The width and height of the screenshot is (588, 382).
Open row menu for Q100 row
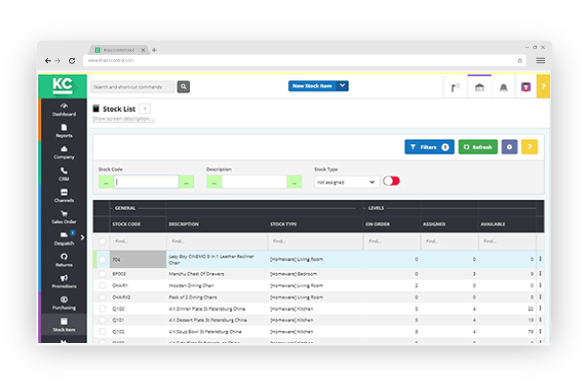(540, 308)
